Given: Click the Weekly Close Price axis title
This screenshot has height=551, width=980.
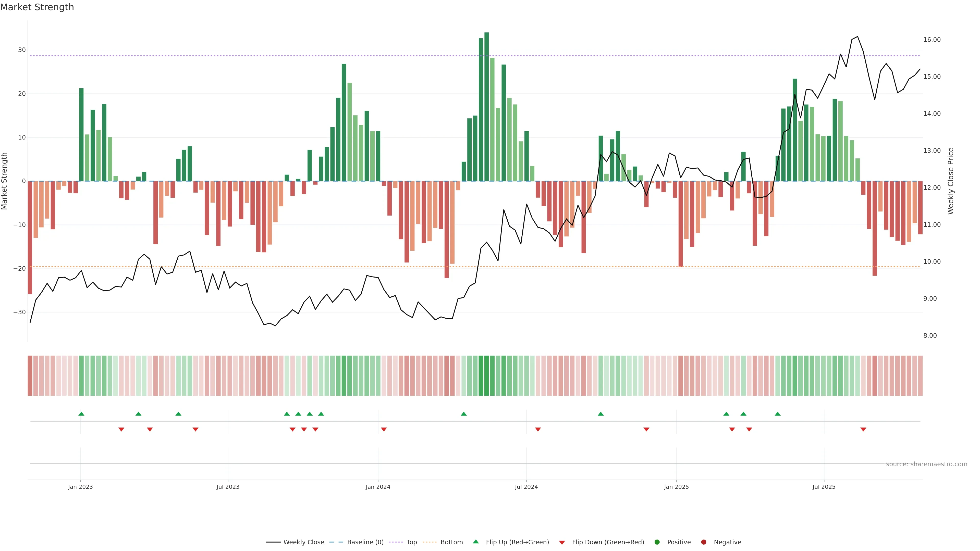Looking at the screenshot, I should (950, 181).
